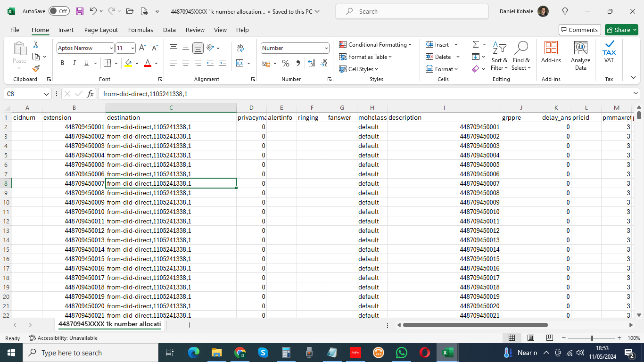Click the AutoSum sigma icon
This screenshot has height=362, width=644.
[x=475, y=44]
